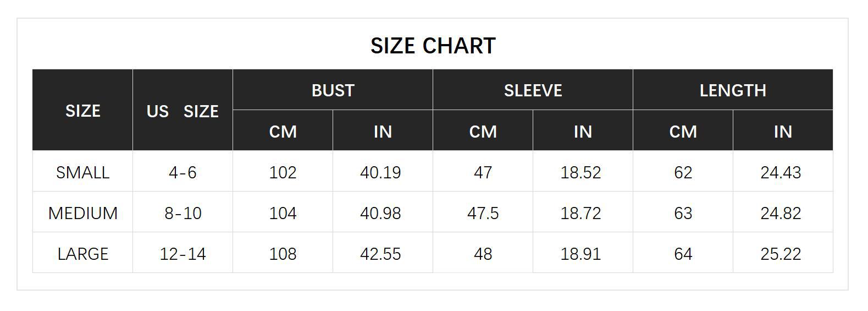868x311 pixels.
Task: Click US size 12-14 cell
Action: 183,253
